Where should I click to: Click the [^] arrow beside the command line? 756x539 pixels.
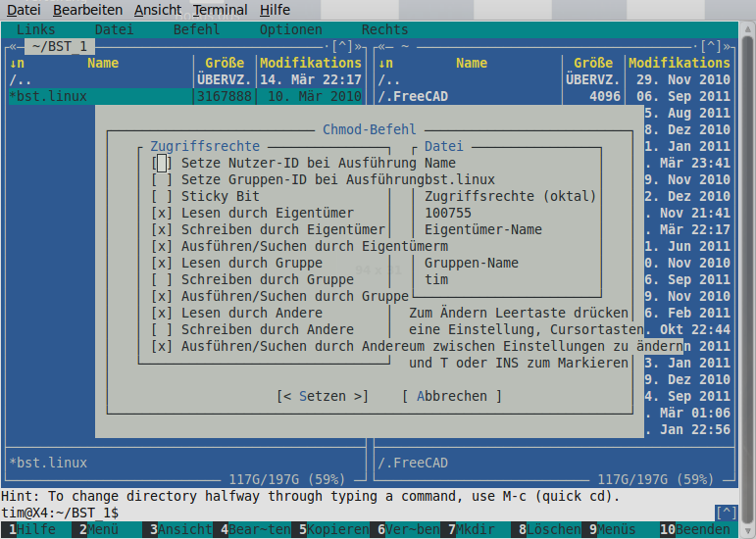(726, 513)
